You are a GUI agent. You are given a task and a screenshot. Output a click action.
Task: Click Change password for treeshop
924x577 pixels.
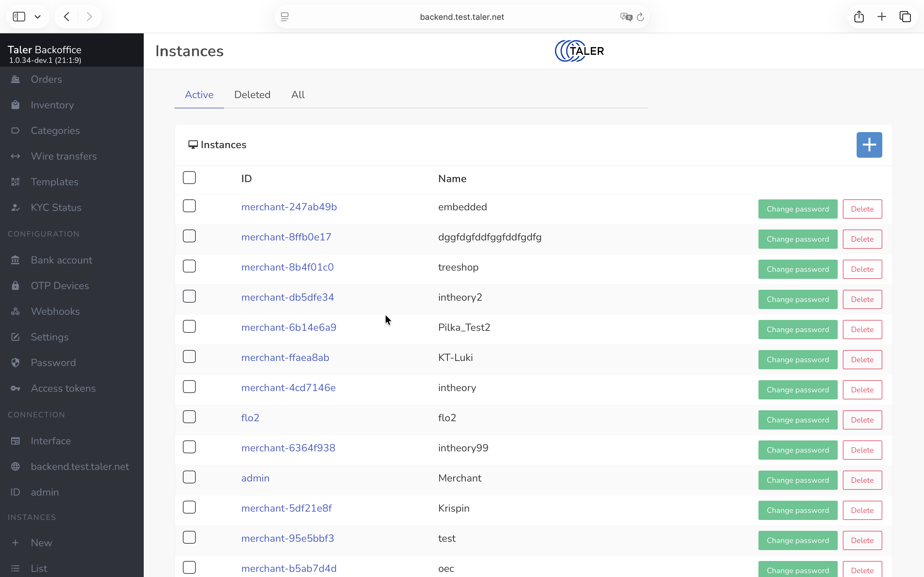797,269
